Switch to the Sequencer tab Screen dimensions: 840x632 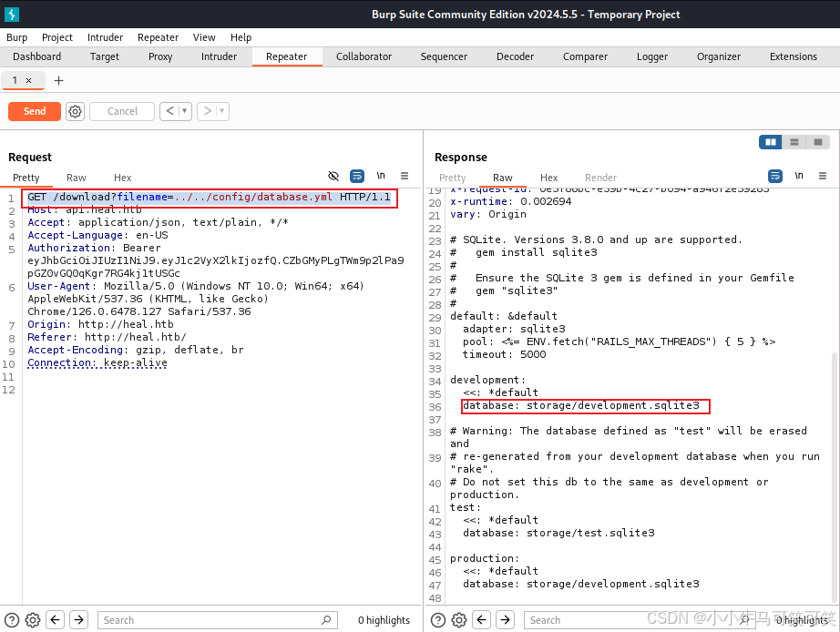[444, 56]
